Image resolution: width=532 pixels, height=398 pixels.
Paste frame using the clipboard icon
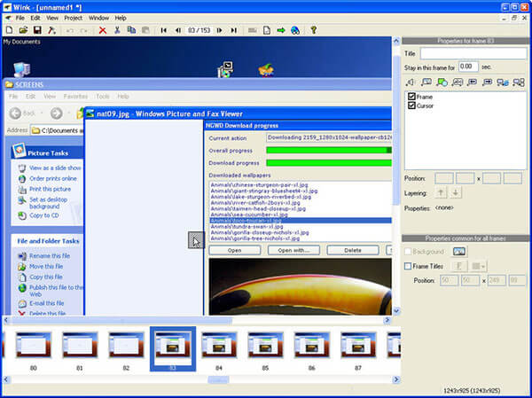tap(145, 30)
